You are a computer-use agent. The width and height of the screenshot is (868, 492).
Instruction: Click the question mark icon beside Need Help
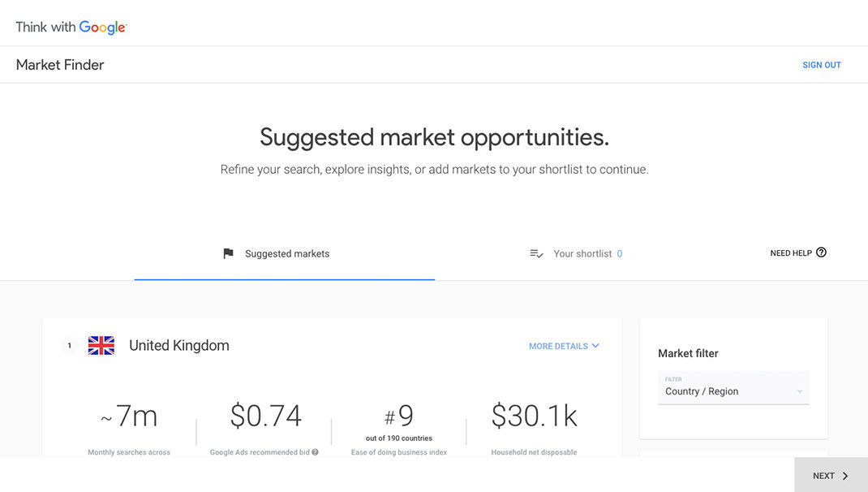(821, 252)
